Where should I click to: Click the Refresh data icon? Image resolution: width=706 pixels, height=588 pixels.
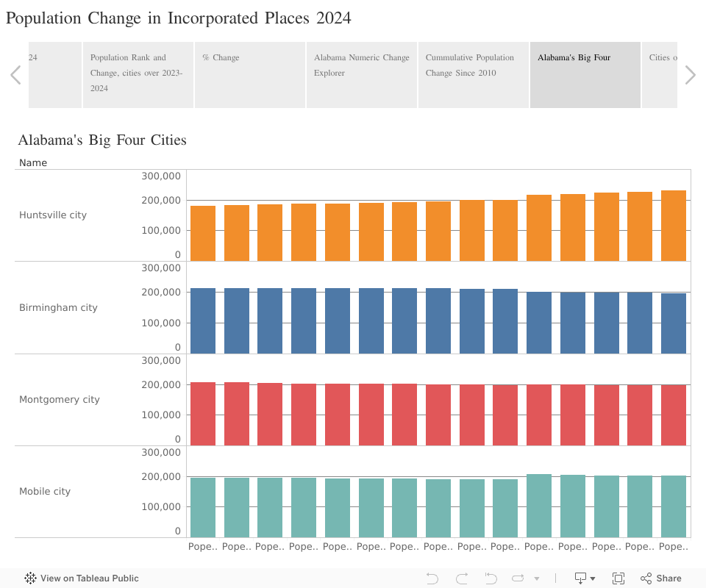518,578
